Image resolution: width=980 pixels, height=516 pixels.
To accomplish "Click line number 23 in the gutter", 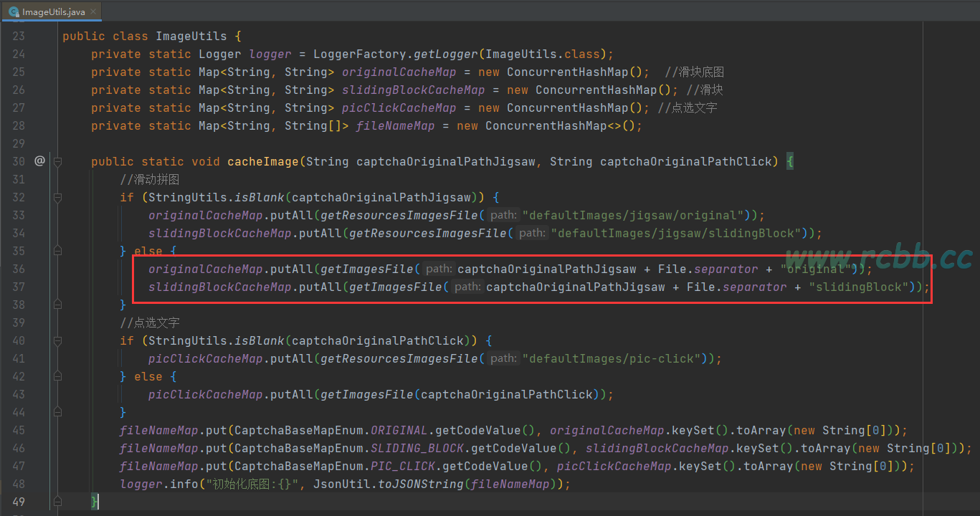I will click(x=18, y=36).
